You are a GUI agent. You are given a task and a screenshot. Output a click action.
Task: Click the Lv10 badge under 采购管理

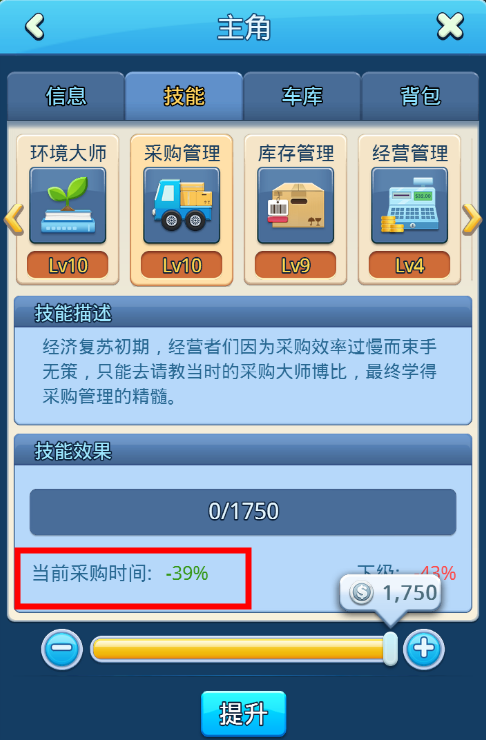point(182,265)
